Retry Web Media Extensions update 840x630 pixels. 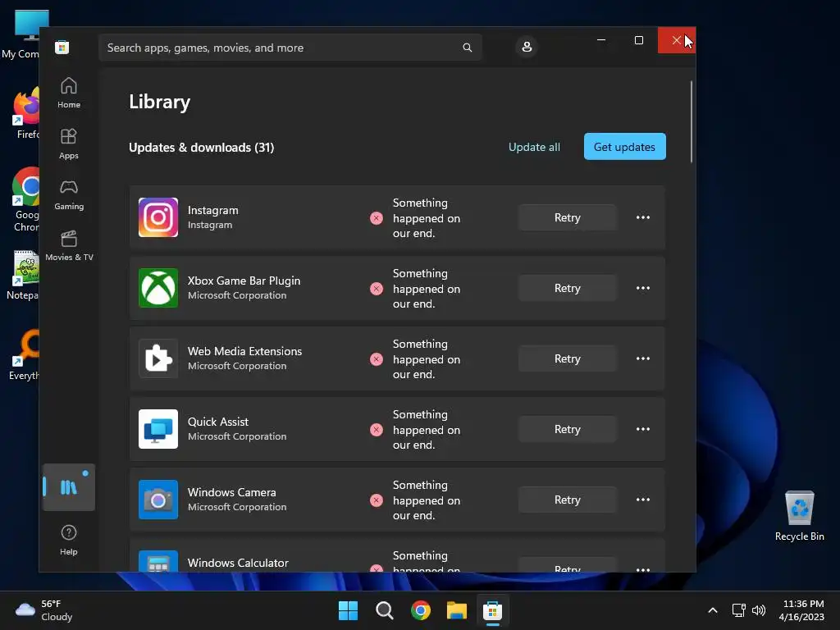(568, 358)
